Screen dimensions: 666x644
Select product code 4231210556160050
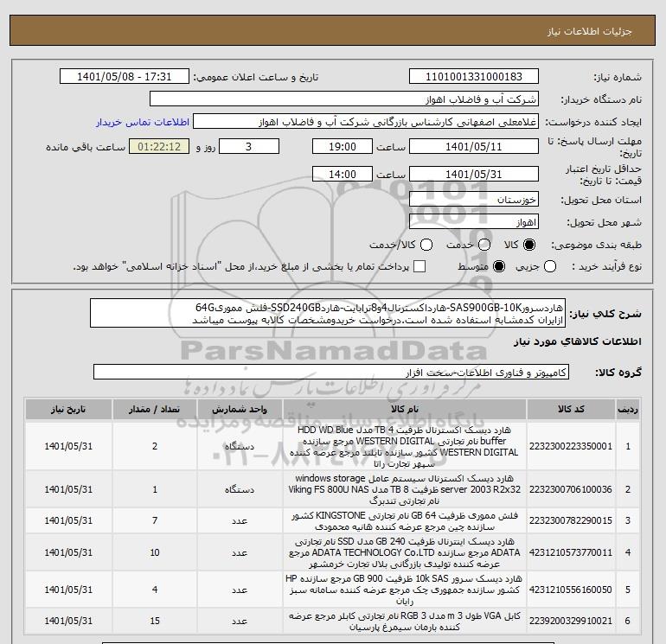pyautogui.click(x=571, y=590)
